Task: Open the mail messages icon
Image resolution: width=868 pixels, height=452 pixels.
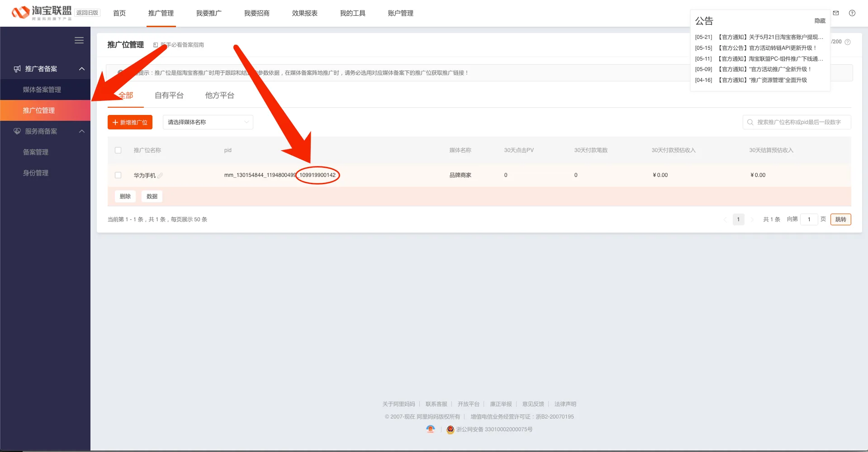Action: [x=836, y=13]
